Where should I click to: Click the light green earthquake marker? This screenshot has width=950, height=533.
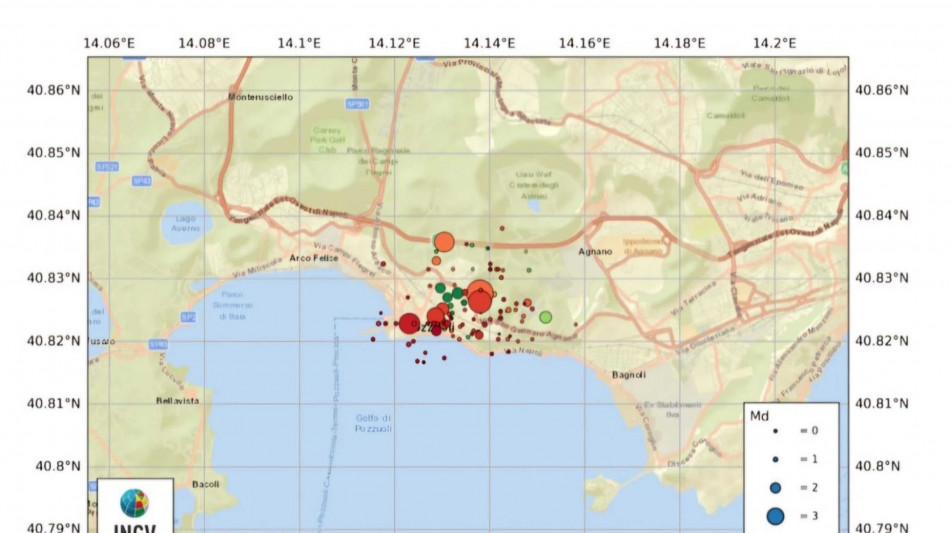(545, 317)
